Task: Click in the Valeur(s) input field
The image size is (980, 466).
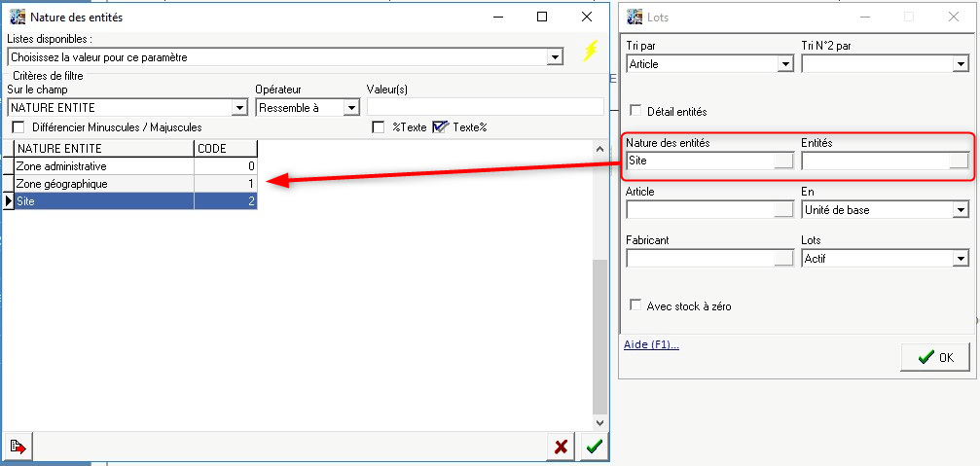Action: 485,107
